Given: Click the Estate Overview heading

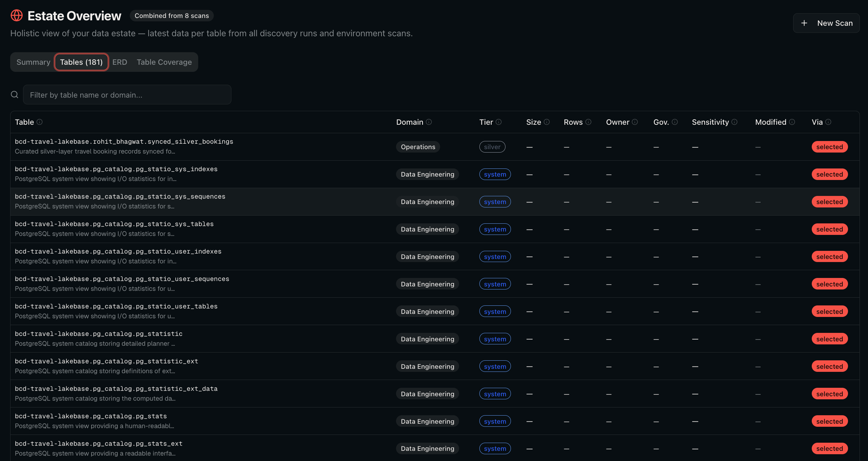Looking at the screenshot, I should coord(74,16).
